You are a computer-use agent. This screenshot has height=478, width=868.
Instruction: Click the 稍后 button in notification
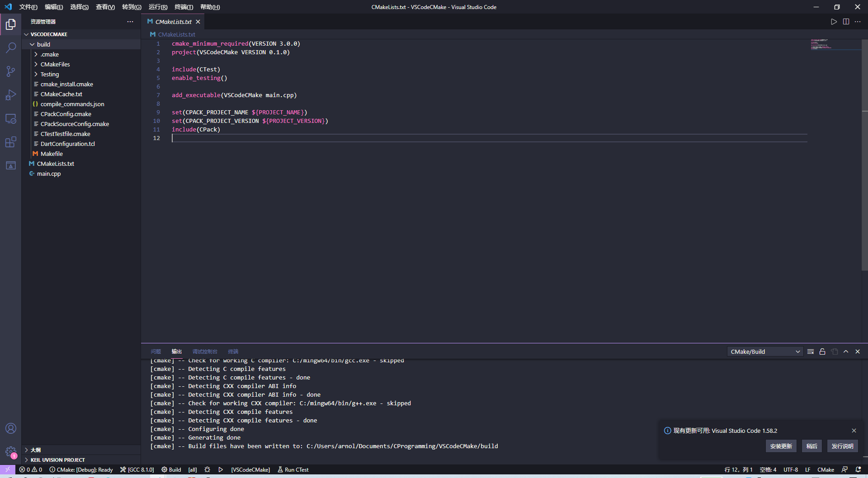(x=811, y=446)
